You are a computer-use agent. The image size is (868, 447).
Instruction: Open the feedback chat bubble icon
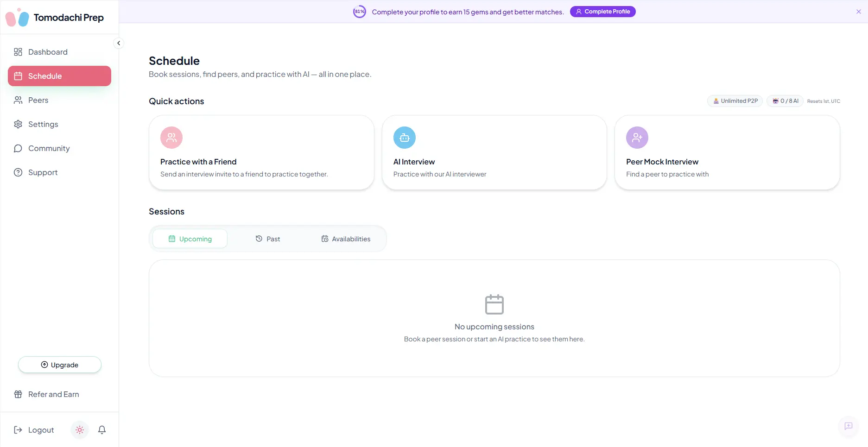coord(849,426)
